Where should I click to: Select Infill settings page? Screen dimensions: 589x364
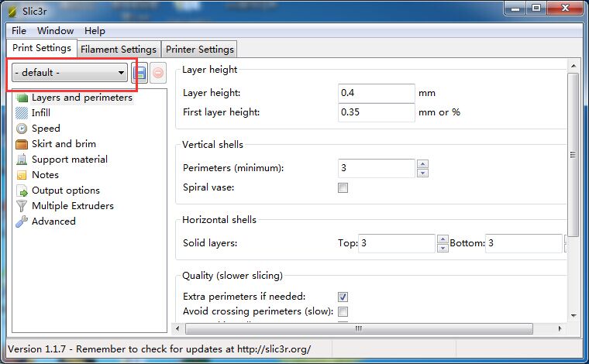[41, 113]
